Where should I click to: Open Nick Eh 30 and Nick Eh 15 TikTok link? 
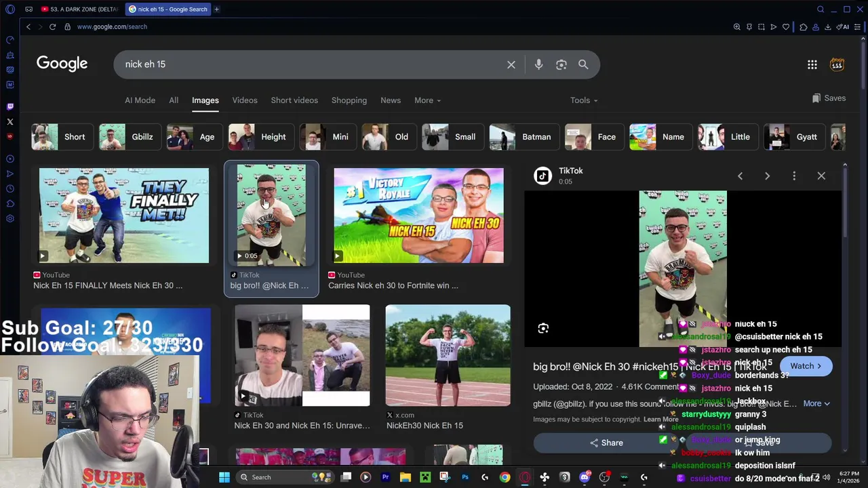[302, 426]
